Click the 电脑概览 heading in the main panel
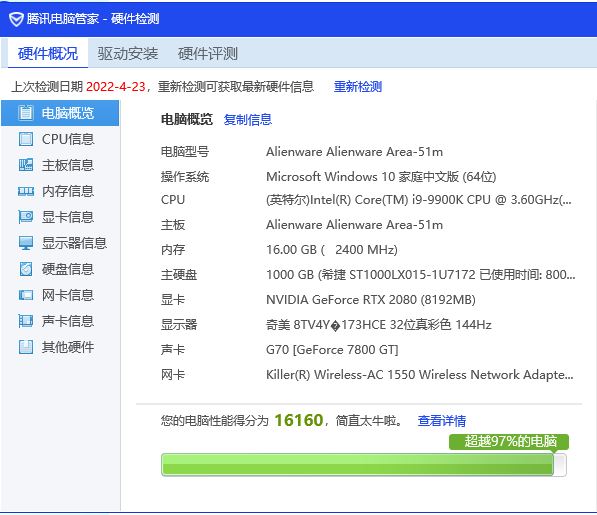Viewport: 597px width, 515px height. click(x=187, y=120)
